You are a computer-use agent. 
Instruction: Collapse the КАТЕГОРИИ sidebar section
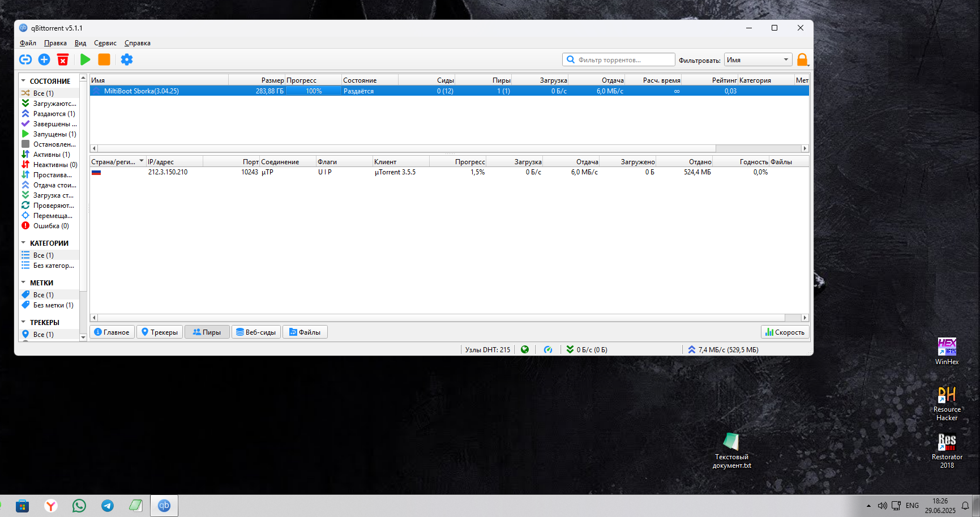click(x=23, y=243)
